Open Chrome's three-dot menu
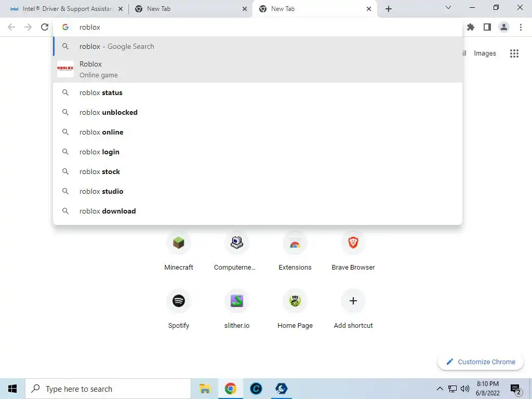Viewport: 532px width, 399px height. [x=521, y=27]
